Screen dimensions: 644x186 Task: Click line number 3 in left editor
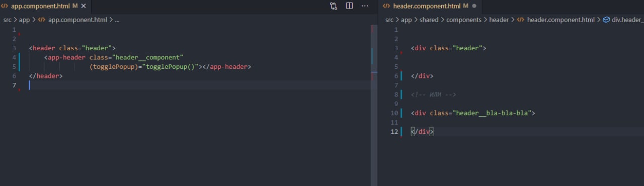pyautogui.click(x=14, y=48)
